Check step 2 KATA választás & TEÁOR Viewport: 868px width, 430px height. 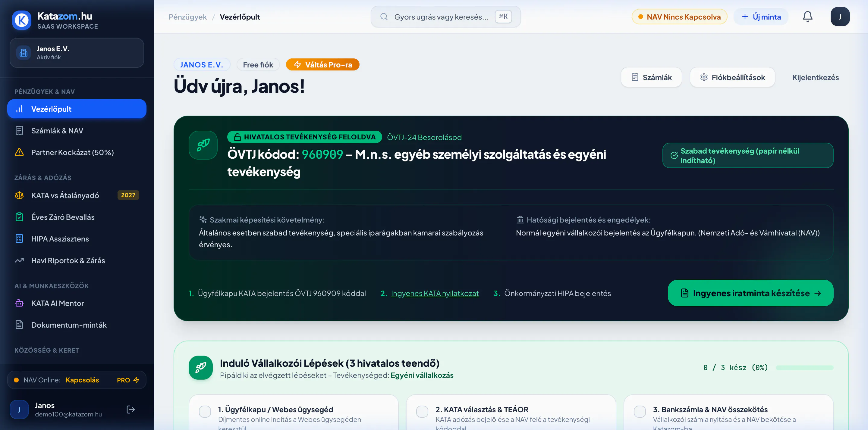pos(422,411)
